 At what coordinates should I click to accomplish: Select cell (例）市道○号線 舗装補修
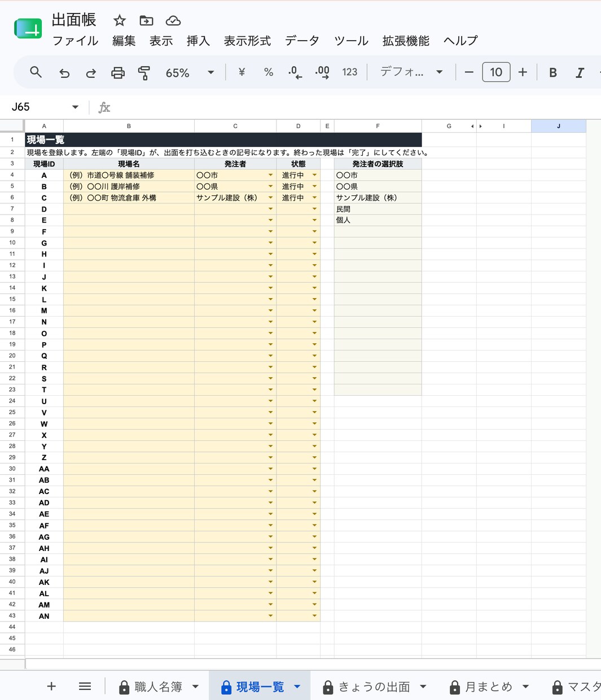coord(129,176)
